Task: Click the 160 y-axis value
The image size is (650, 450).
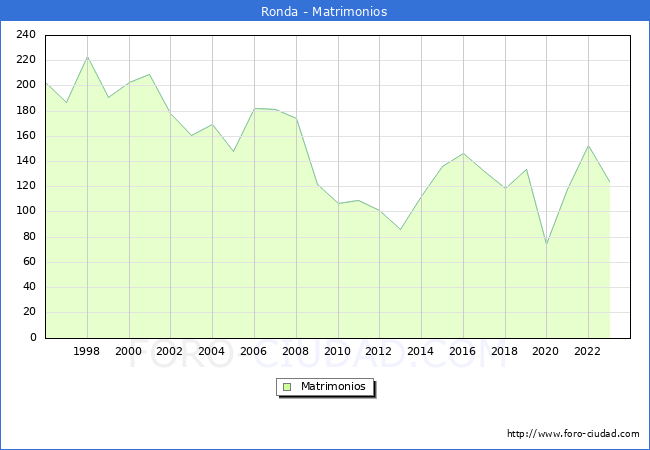Action: point(26,135)
